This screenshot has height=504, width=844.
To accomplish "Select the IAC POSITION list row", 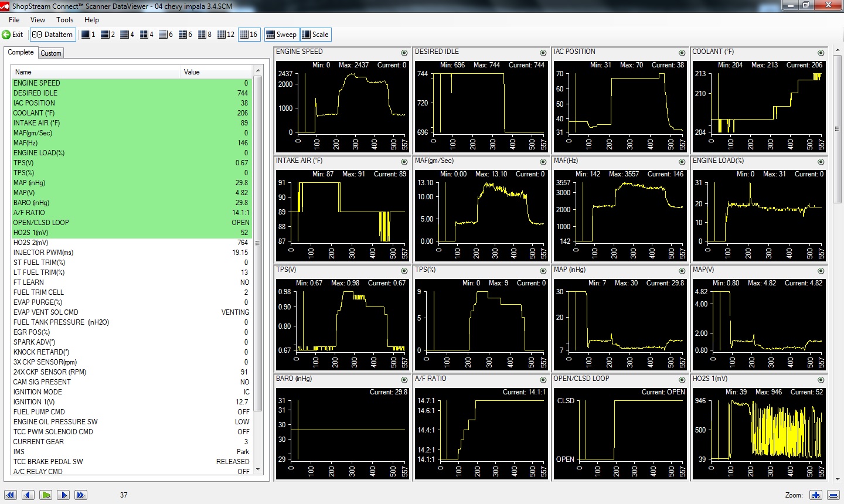I will pyautogui.click(x=131, y=103).
